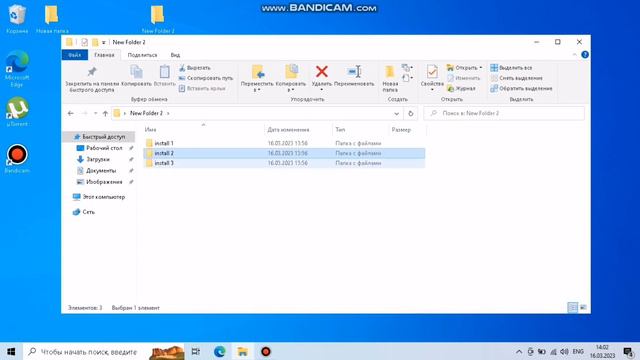Screen dimensions: 640x360
Task: Click the Корзина (Recycle Bin) desktop icon
Action: (x=17, y=18)
